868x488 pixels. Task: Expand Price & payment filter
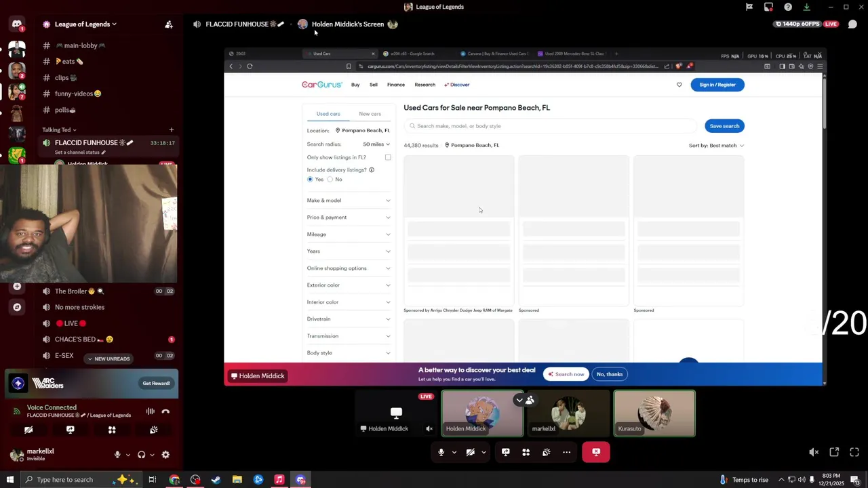pos(349,218)
